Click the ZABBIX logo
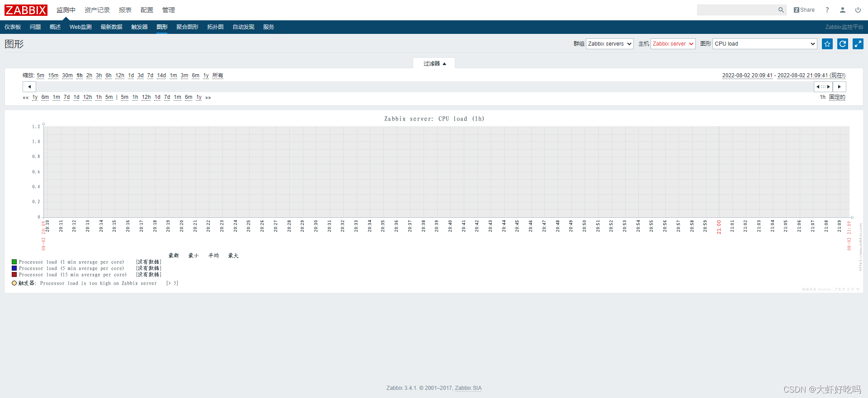 pyautogui.click(x=26, y=10)
